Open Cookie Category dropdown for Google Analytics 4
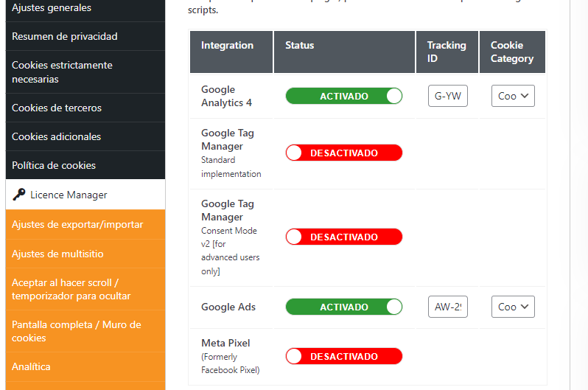Screen dimensions: 588x390 pos(513,96)
